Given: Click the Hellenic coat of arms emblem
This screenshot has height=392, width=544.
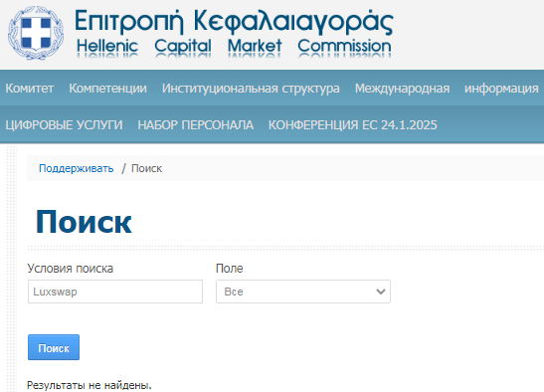Looking at the screenshot, I should pos(36,33).
